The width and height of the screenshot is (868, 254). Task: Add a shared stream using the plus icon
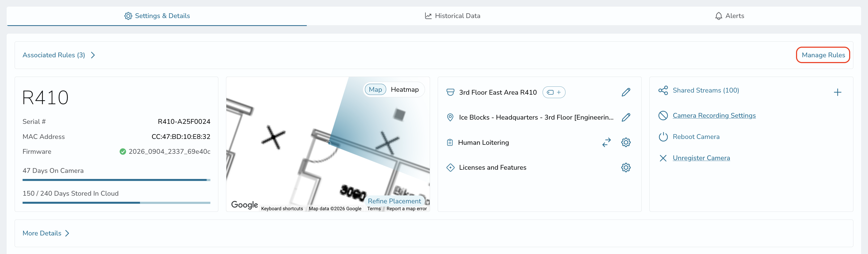pos(837,92)
